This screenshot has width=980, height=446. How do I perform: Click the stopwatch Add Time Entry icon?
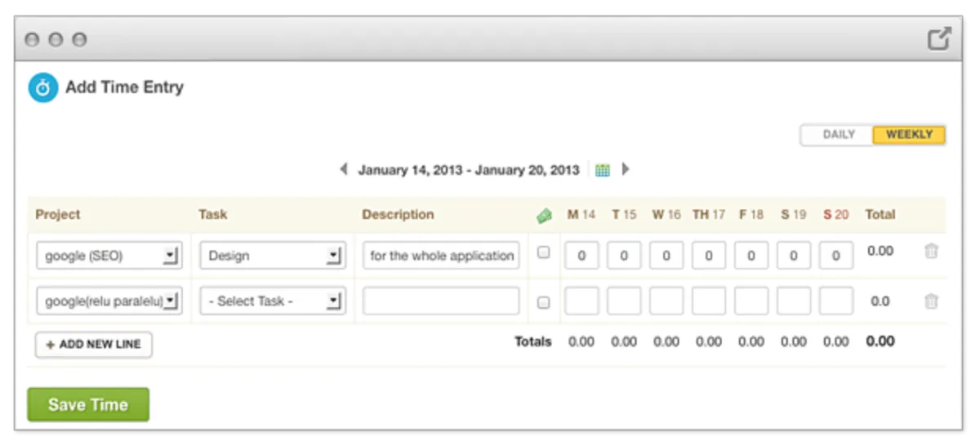[43, 87]
